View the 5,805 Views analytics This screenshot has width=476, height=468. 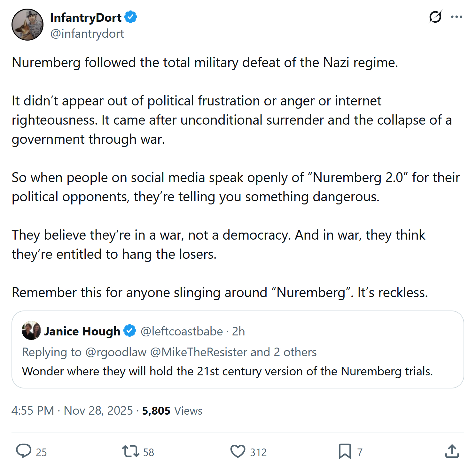click(x=172, y=410)
